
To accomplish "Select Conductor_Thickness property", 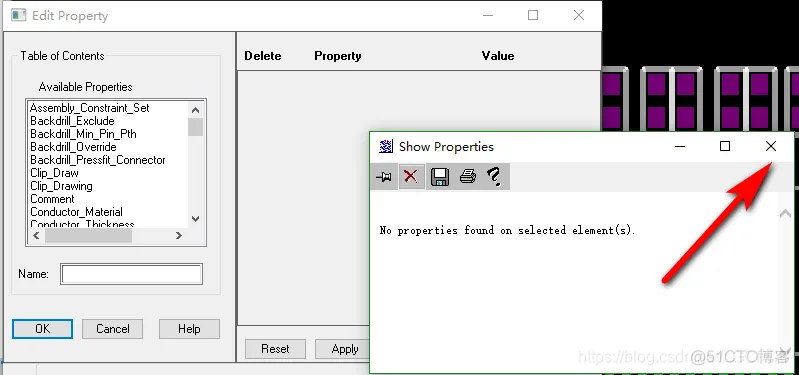I will (x=82, y=224).
